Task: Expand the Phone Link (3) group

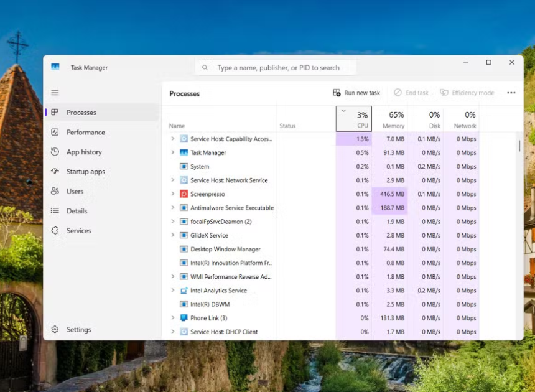Action: pyautogui.click(x=173, y=317)
